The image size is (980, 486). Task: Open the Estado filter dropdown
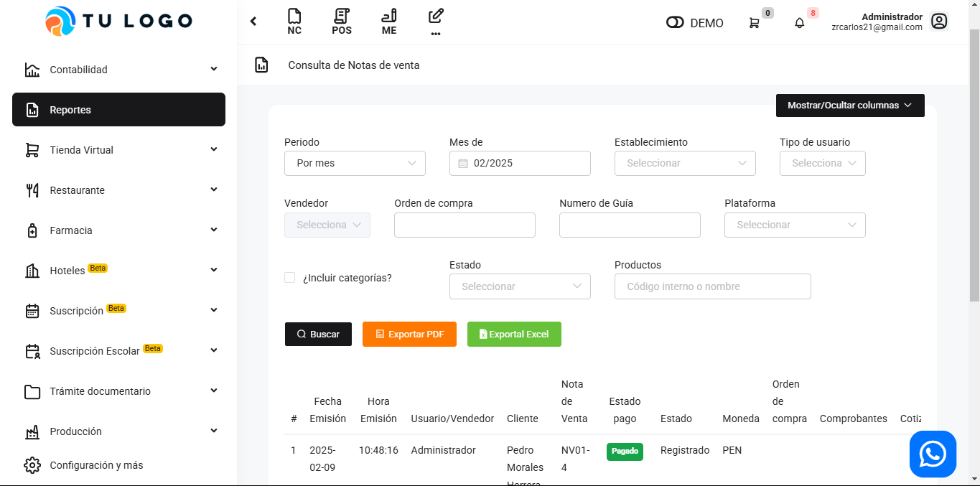click(520, 286)
